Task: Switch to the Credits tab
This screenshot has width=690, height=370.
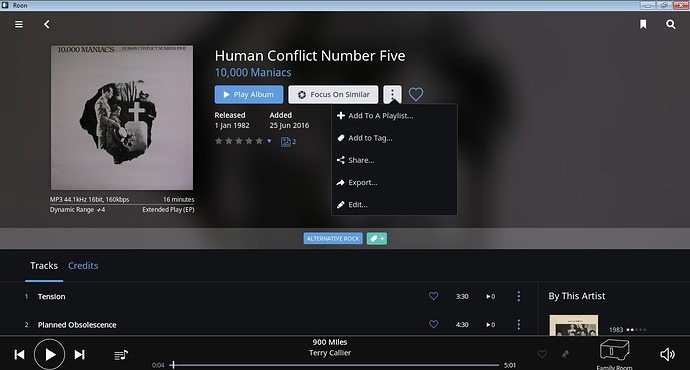Action: point(83,266)
